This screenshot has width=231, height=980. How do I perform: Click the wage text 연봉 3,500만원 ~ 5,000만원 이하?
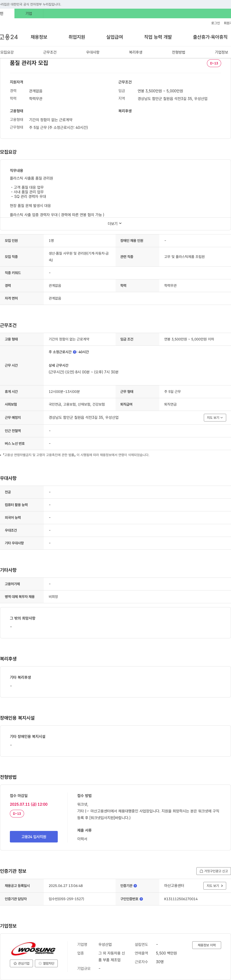tap(189, 339)
